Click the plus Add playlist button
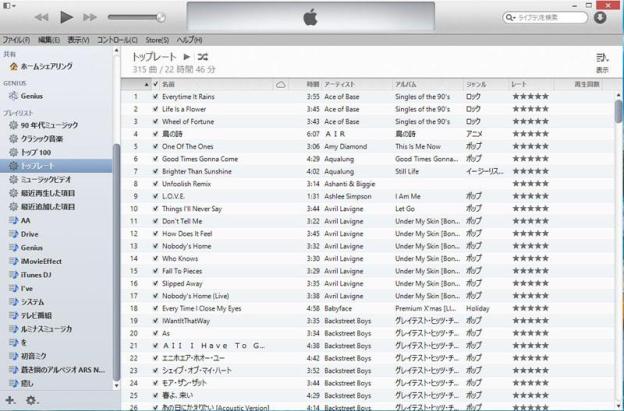624x411 pixels. 10,400
